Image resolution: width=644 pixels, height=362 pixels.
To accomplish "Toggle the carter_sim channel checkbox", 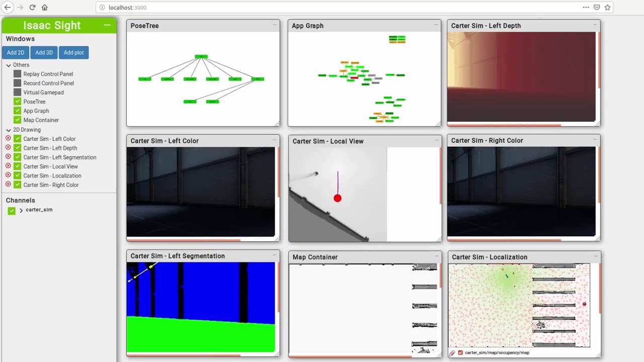I will point(12,211).
